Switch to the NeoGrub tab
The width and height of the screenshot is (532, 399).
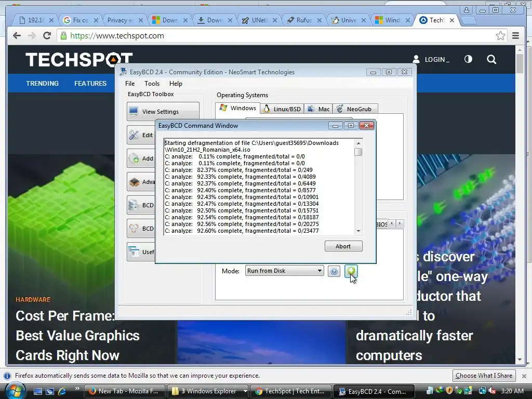(x=355, y=109)
